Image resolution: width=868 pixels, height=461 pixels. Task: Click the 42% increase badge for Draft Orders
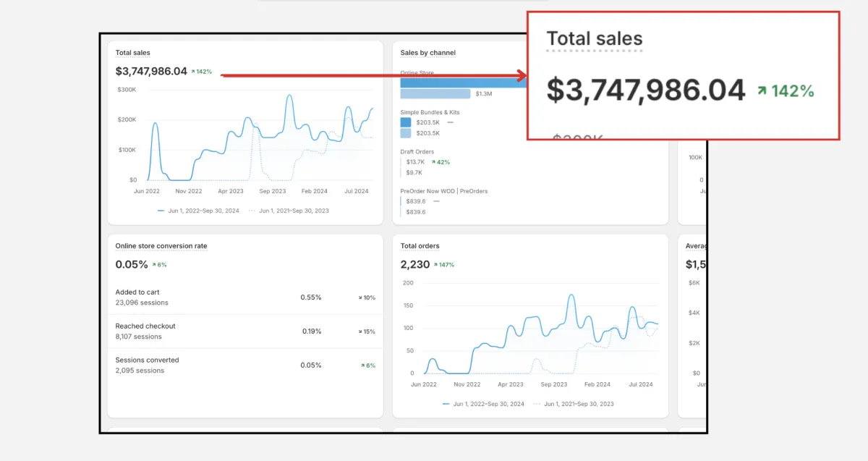pyautogui.click(x=441, y=162)
